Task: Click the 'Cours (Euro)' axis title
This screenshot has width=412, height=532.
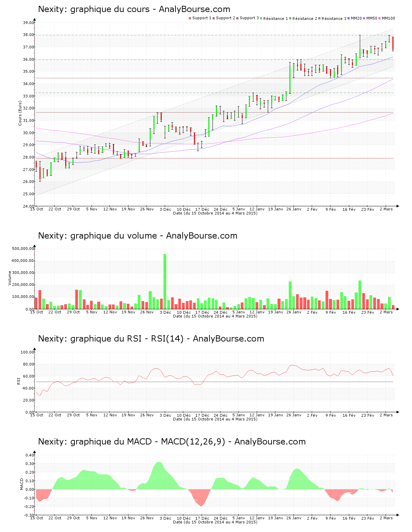Action: pyautogui.click(x=20, y=113)
